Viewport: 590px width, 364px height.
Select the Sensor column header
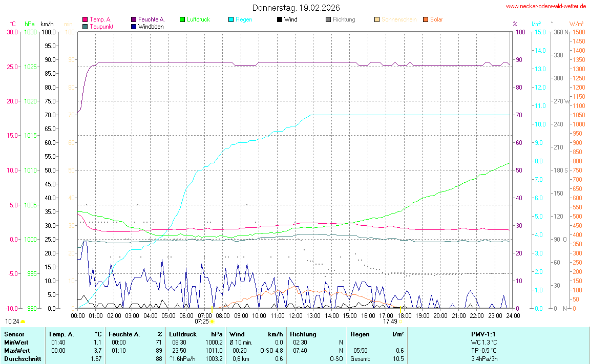pyautogui.click(x=14, y=334)
